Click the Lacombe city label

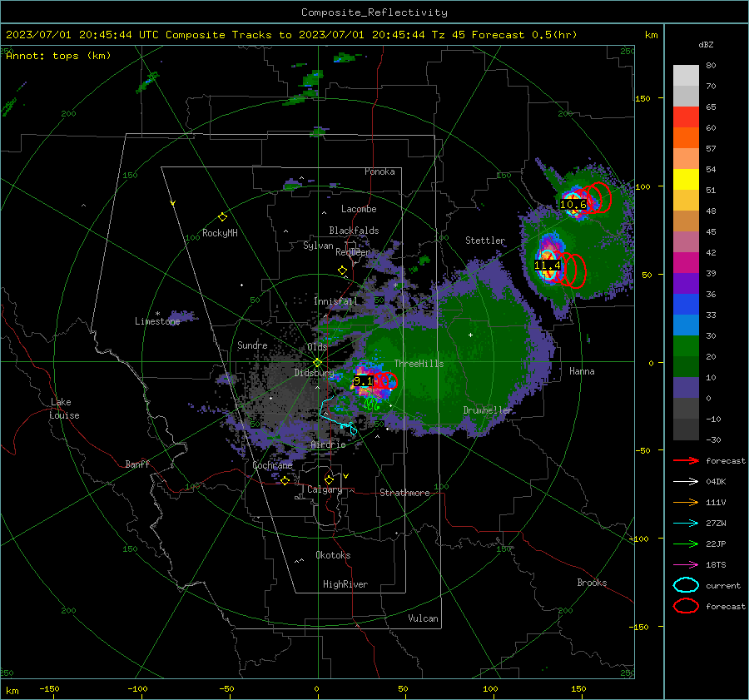pos(359,209)
